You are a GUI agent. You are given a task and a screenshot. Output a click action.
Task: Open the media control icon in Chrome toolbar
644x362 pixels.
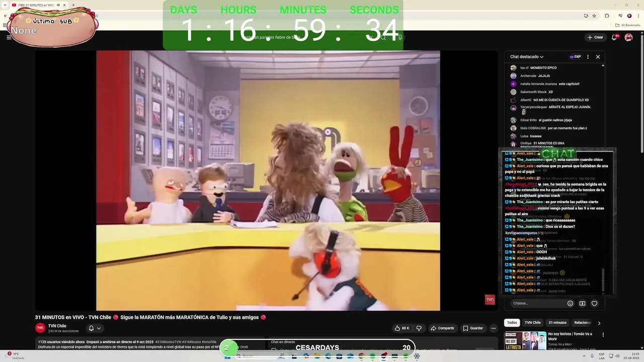point(619,16)
